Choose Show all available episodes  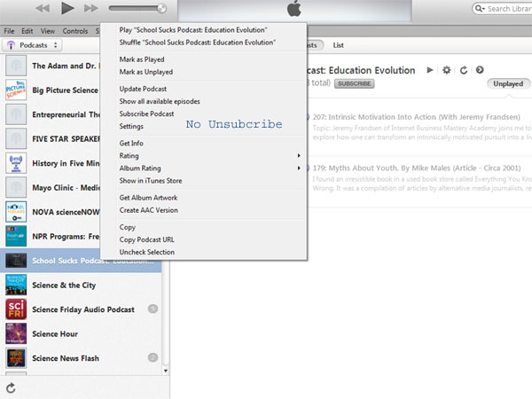pos(160,101)
